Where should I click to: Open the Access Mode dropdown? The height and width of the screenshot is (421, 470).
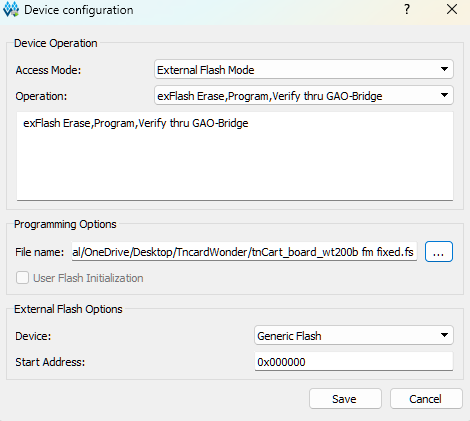point(304,69)
